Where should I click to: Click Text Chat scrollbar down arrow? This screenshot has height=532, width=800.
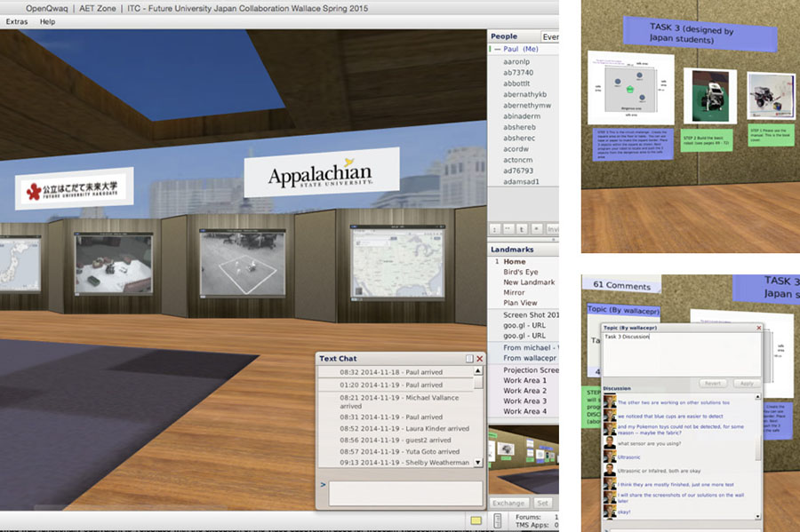pyautogui.click(x=478, y=463)
